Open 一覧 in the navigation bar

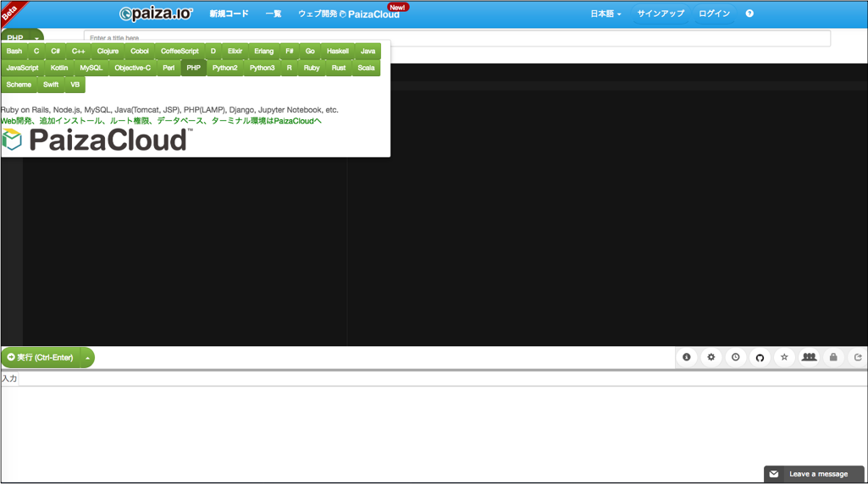tap(273, 14)
